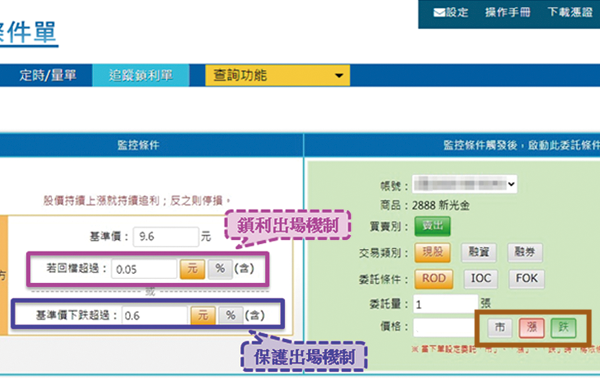600x385 pixels.
Task: Choose 元 unit for 若回檔超過
Action: pos(192,269)
